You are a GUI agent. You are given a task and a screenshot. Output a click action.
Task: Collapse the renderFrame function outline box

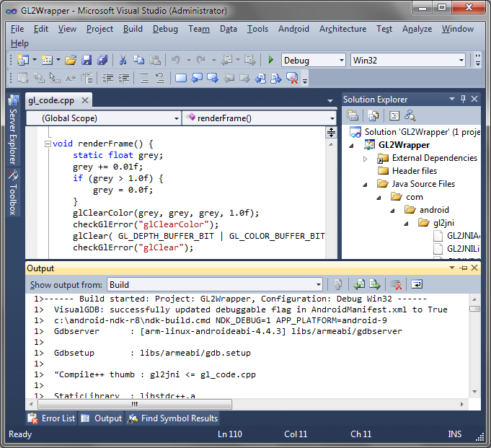click(48, 144)
